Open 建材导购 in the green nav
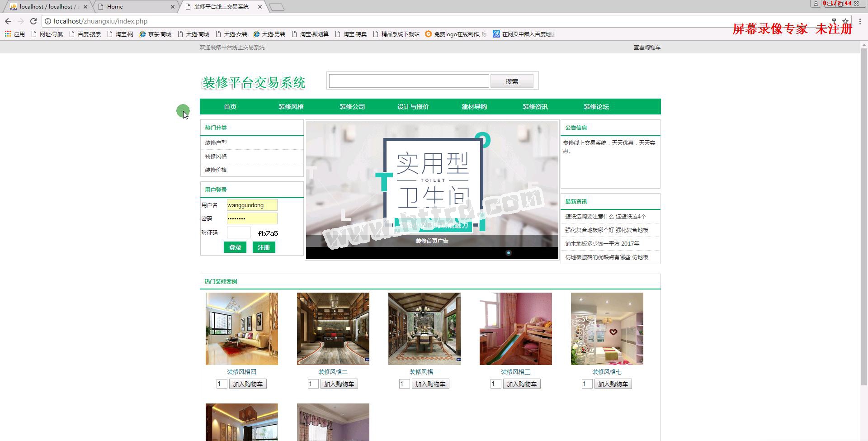Screen dimensions: 868x441 tap(474, 107)
